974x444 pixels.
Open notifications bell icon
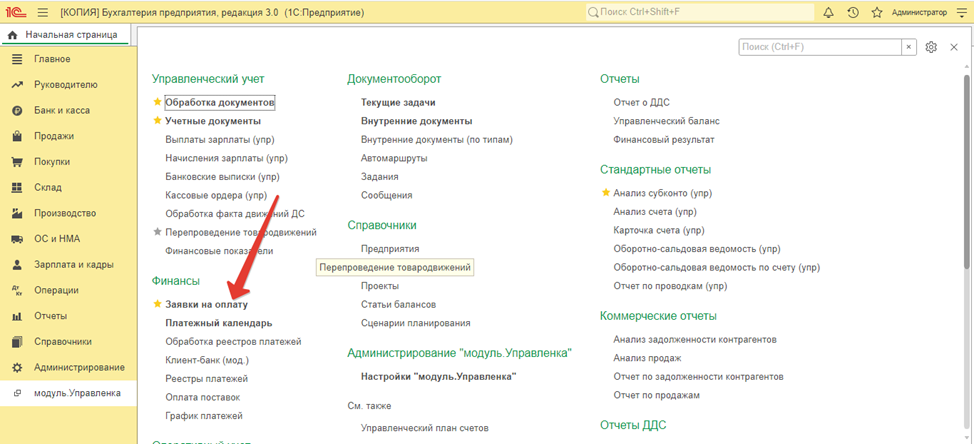coord(828,12)
